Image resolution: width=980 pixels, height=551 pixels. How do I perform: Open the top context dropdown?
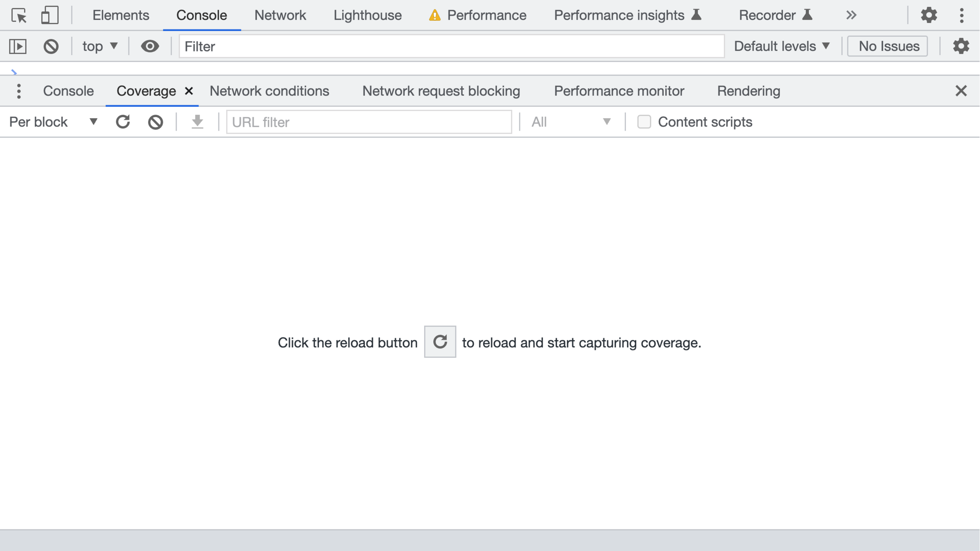point(100,46)
